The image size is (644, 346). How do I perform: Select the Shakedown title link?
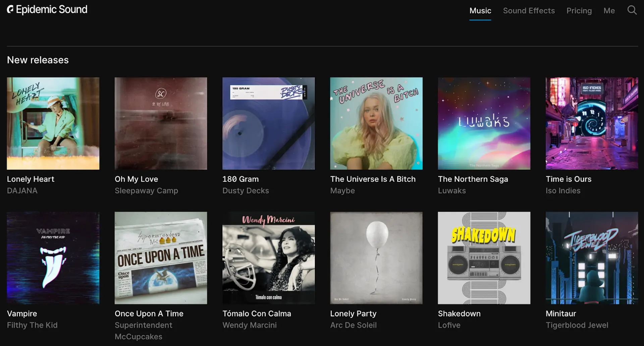(x=459, y=314)
